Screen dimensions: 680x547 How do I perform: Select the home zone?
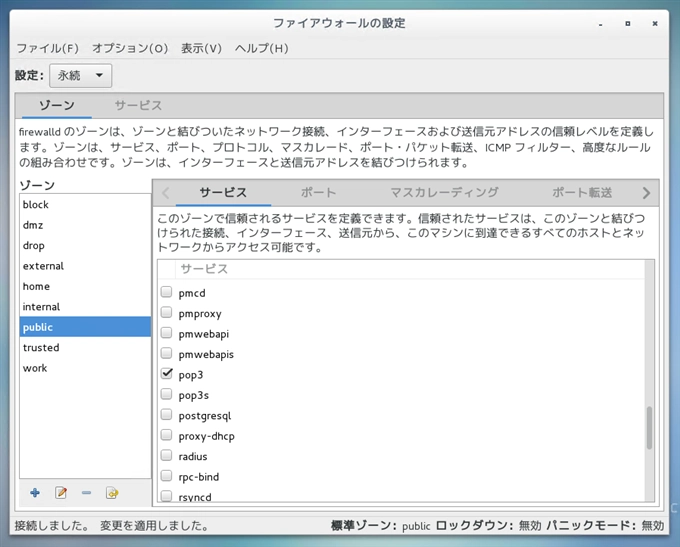click(85, 286)
